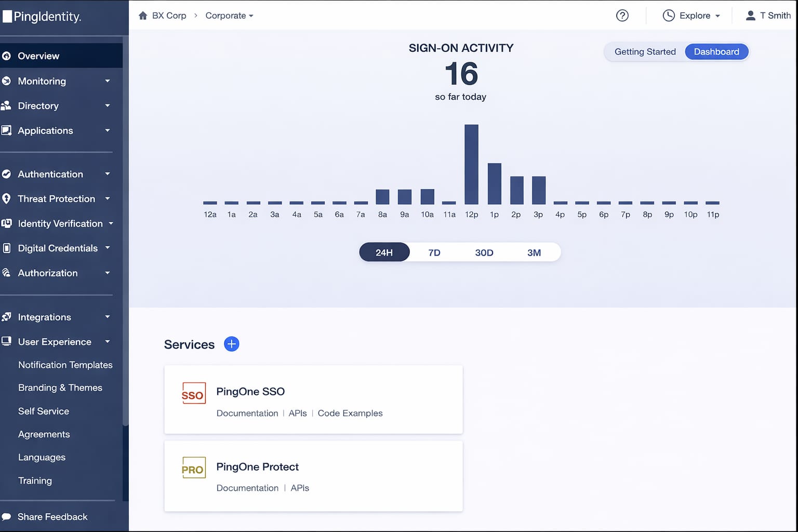Click the Monitoring sidebar icon
The height and width of the screenshot is (532, 798).
coord(6,81)
